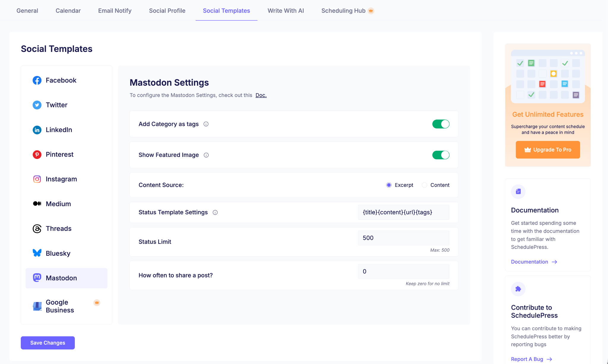This screenshot has width=608, height=364.
Task: Click the calendar illustration in the upgrade card
Action: point(548,76)
